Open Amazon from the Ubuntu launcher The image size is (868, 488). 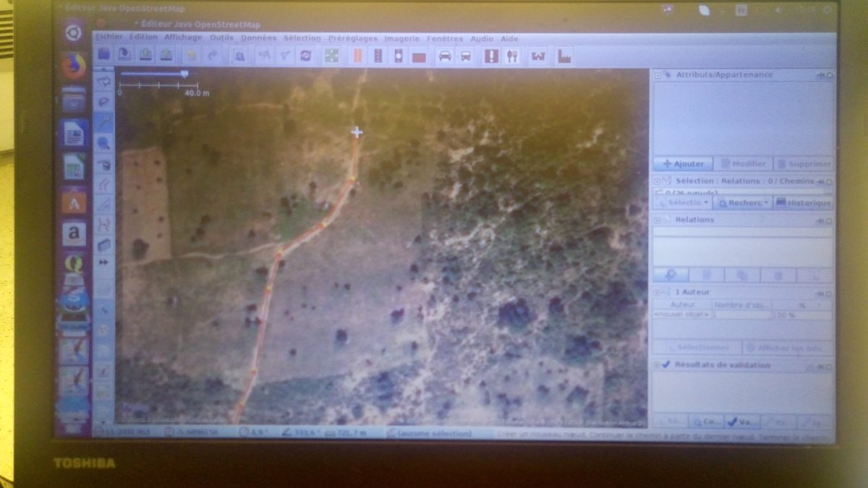pyautogui.click(x=74, y=233)
